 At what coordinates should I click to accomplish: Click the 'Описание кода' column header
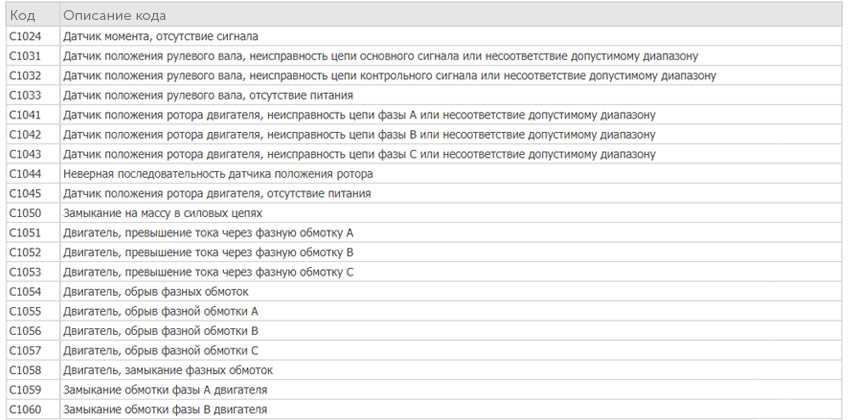point(114,16)
